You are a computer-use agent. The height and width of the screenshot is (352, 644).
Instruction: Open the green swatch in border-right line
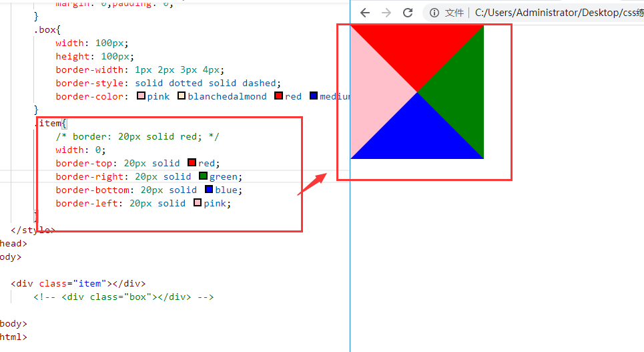coord(204,176)
